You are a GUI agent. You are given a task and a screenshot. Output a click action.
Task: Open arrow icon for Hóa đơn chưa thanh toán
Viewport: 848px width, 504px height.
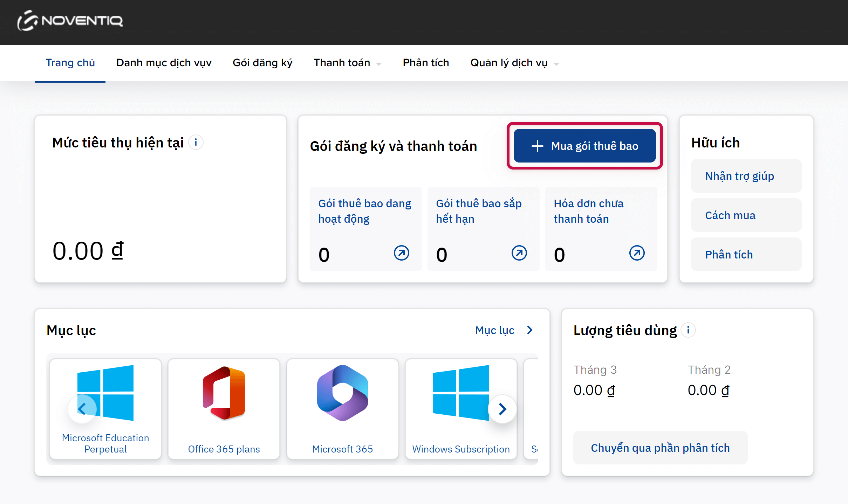(x=637, y=253)
